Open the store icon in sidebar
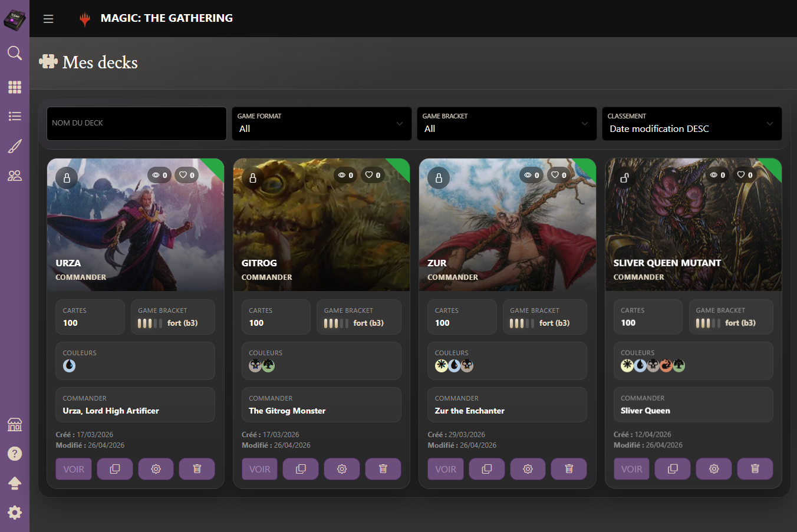The image size is (797, 532). [15, 424]
